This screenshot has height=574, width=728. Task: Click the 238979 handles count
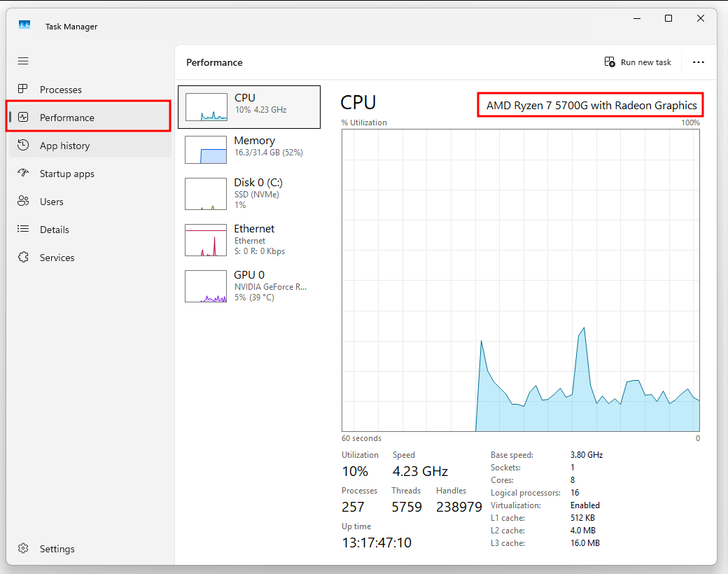pos(458,507)
